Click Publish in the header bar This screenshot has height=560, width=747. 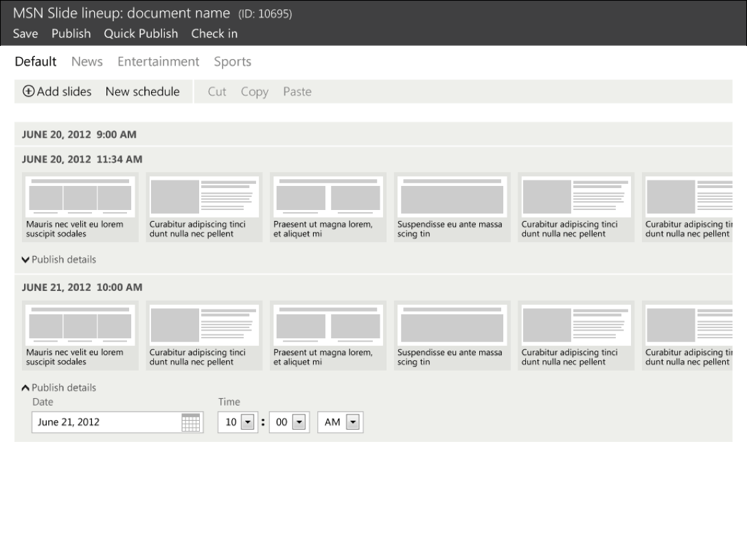71,34
